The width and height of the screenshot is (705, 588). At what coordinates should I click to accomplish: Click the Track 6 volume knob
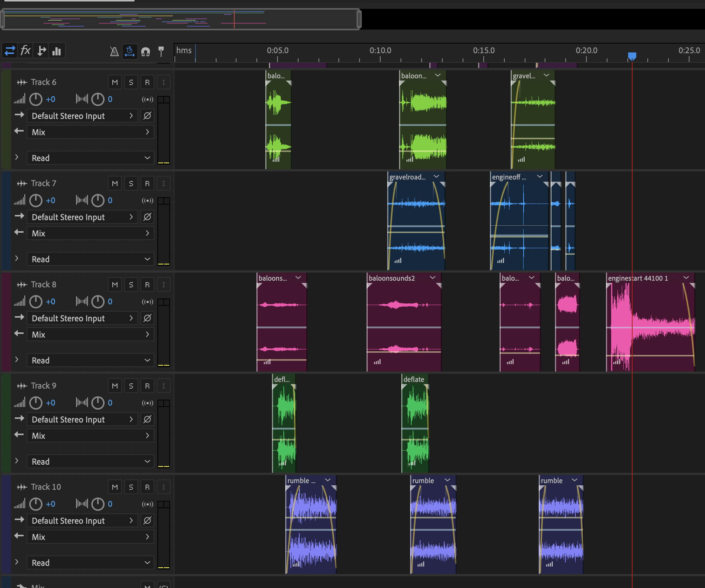click(36, 99)
